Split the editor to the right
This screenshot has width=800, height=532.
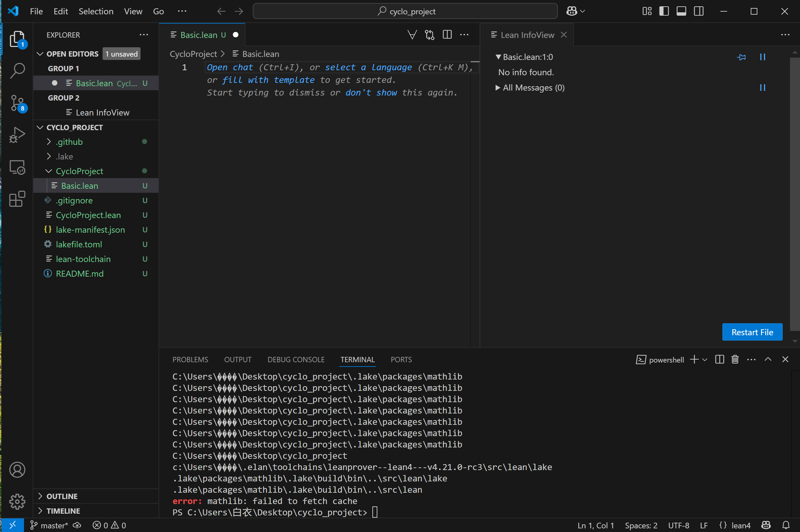click(x=447, y=35)
